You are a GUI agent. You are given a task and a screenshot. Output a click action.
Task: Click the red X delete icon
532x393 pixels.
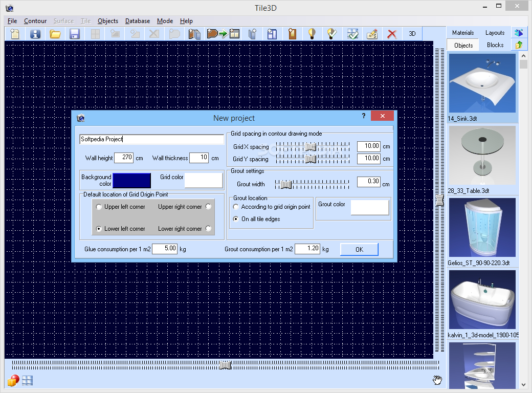[392, 34]
